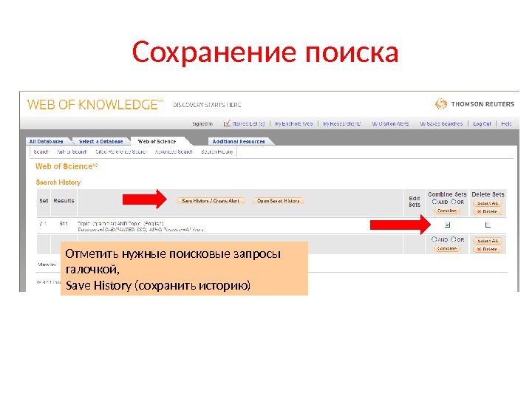This screenshot has height=399, width=532.
Task: Select the OR radio in the Combine Sets header
Action: [x=453, y=202]
